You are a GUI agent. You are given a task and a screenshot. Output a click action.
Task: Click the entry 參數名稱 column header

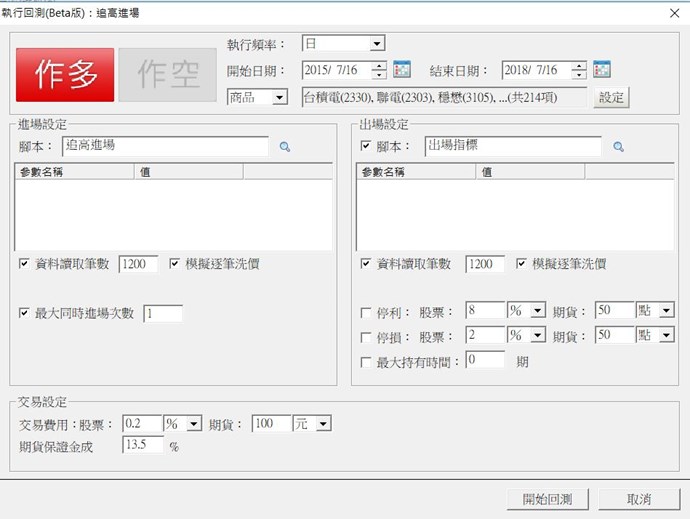pyautogui.click(x=75, y=172)
